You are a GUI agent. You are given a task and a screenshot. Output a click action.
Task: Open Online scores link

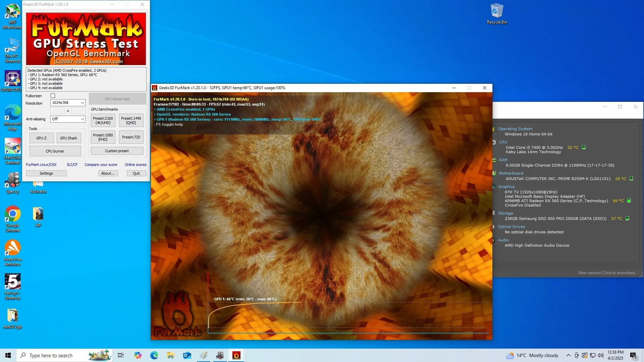(136, 165)
